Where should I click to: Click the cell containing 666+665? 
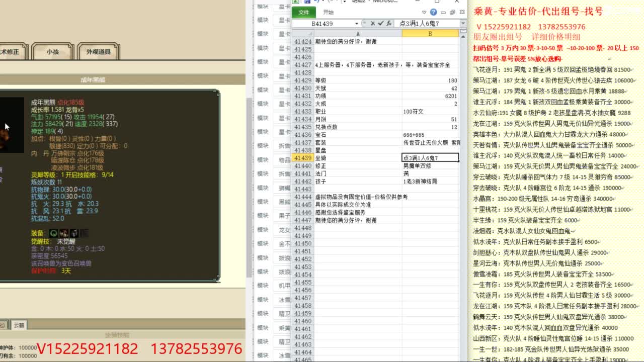click(430, 135)
